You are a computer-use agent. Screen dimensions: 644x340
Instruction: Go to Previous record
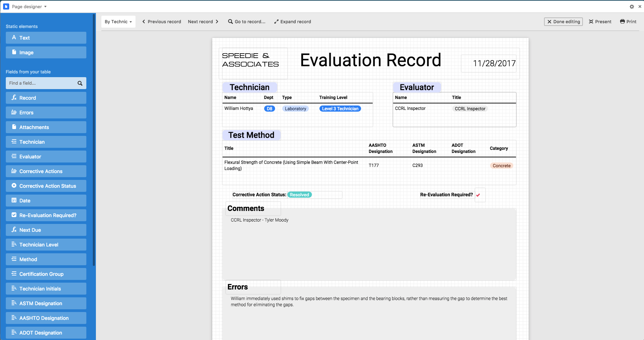pos(161,22)
